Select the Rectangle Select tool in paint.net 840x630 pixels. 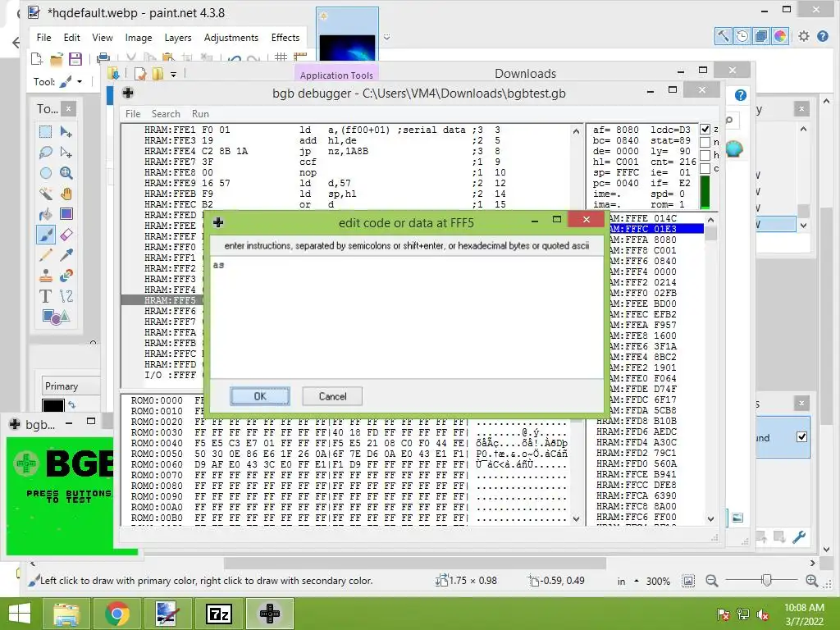46,132
